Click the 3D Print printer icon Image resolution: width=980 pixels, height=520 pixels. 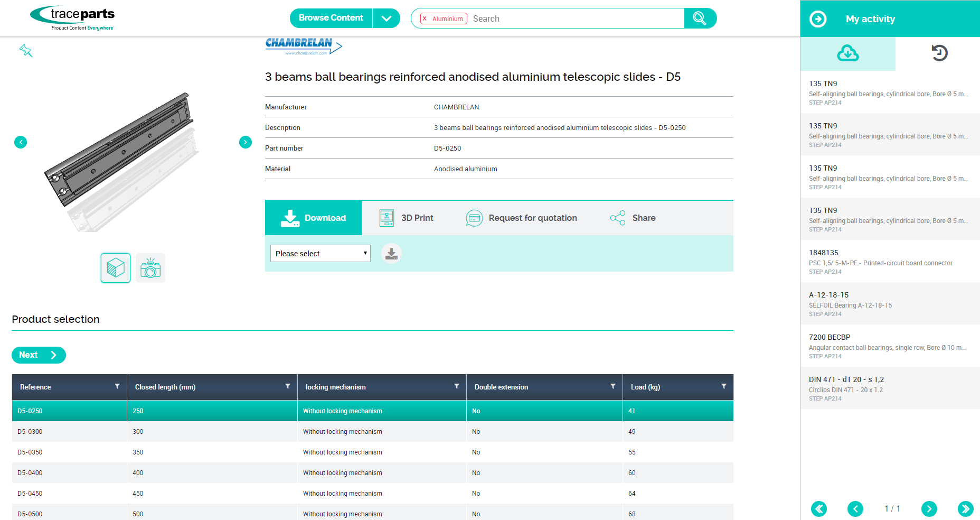click(x=387, y=218)
